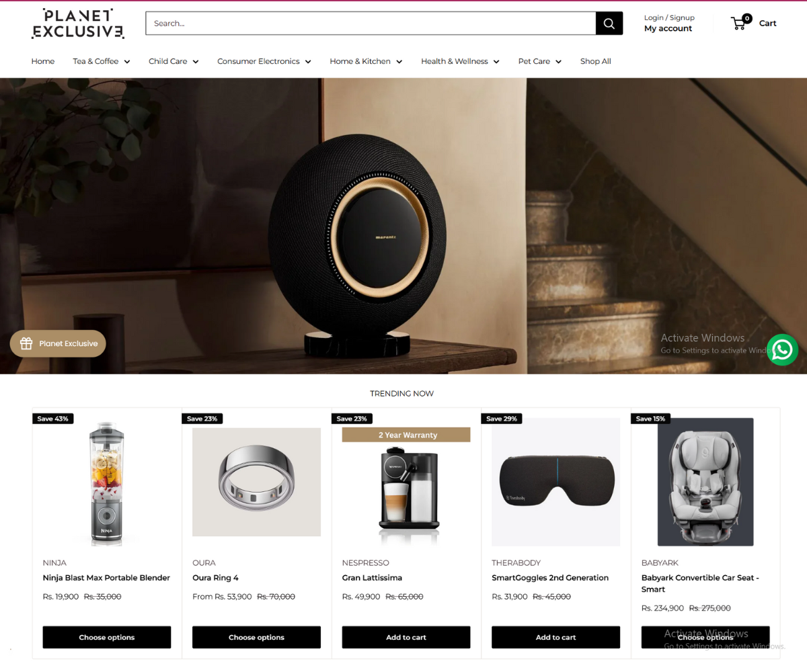The height and width of the screenshot is (672, 807).
Task: Open the Oura Ring 4 product image
Action: [x=256, y=482]
